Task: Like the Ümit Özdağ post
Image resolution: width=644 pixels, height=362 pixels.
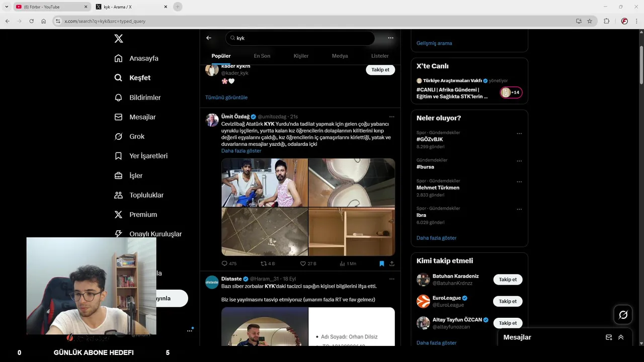Action: click(303, 263)
